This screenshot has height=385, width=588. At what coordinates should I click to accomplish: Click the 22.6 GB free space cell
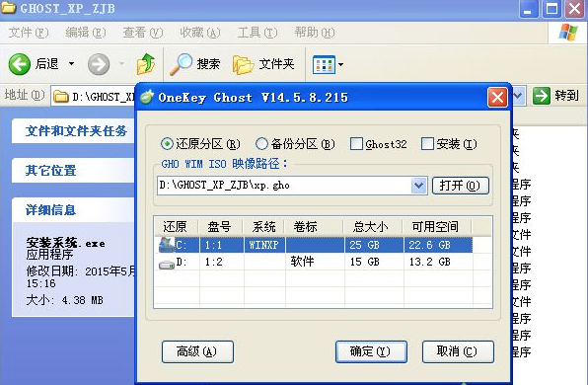click(438, 245)
